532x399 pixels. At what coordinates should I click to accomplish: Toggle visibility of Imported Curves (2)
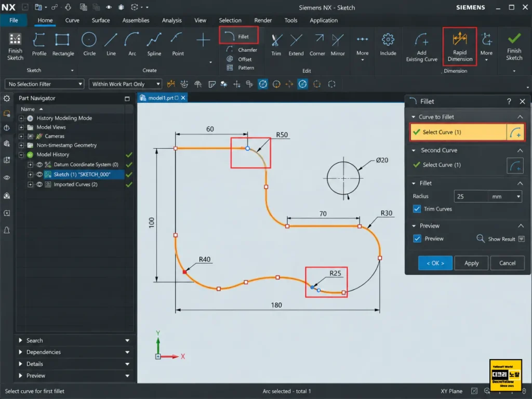tap(39, 184)
